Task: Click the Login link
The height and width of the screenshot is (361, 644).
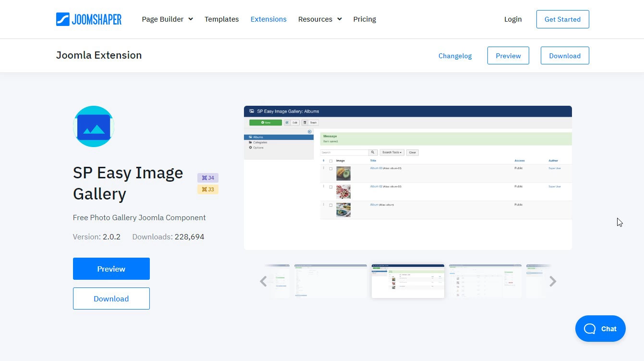Action: click(513, 19)
